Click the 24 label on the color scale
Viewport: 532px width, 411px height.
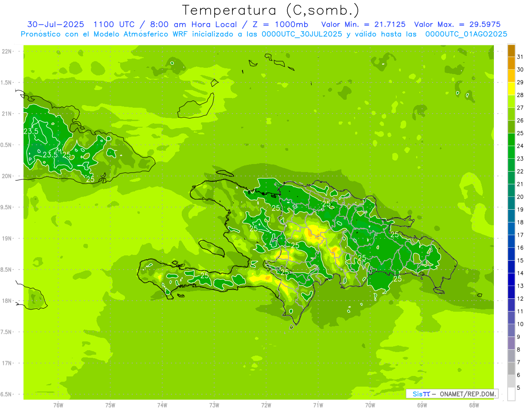pos(520,146)
